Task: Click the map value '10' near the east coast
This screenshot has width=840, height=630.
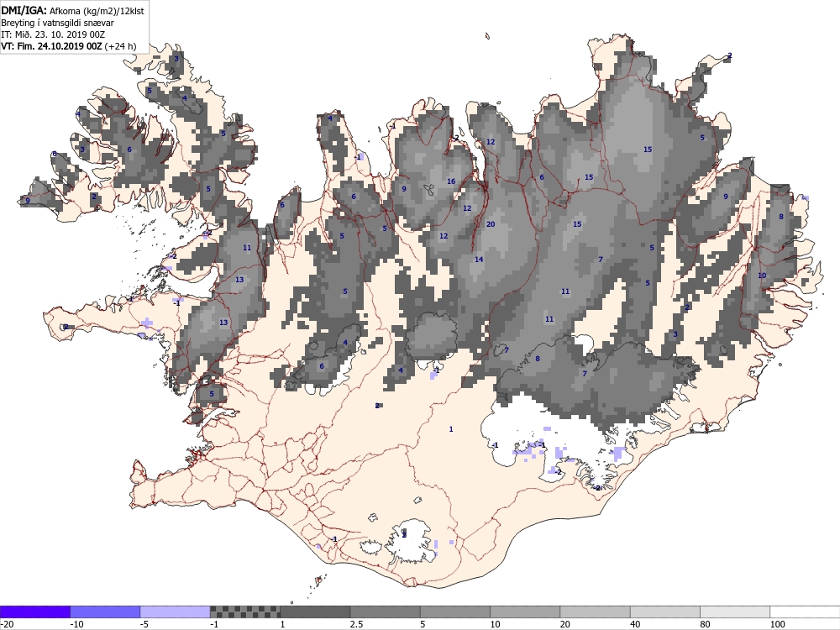Action: pyautogui.click(x=762, y=276)
